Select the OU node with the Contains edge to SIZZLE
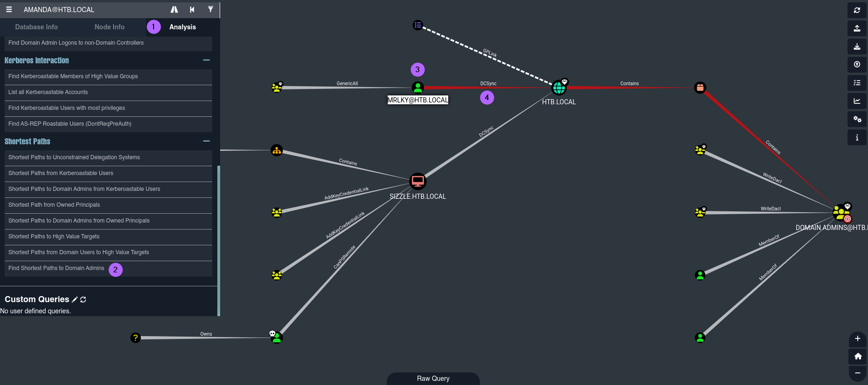This screenshot has width=868, height=385. [276, 150]
